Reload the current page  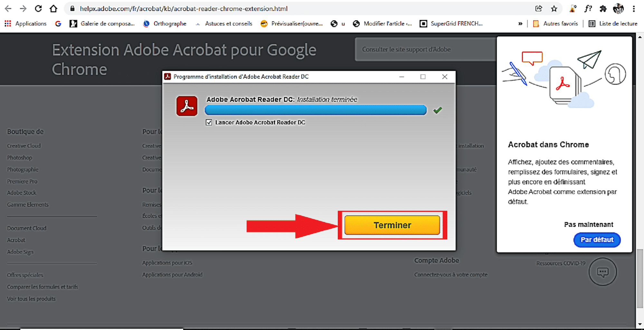point(38,9)
